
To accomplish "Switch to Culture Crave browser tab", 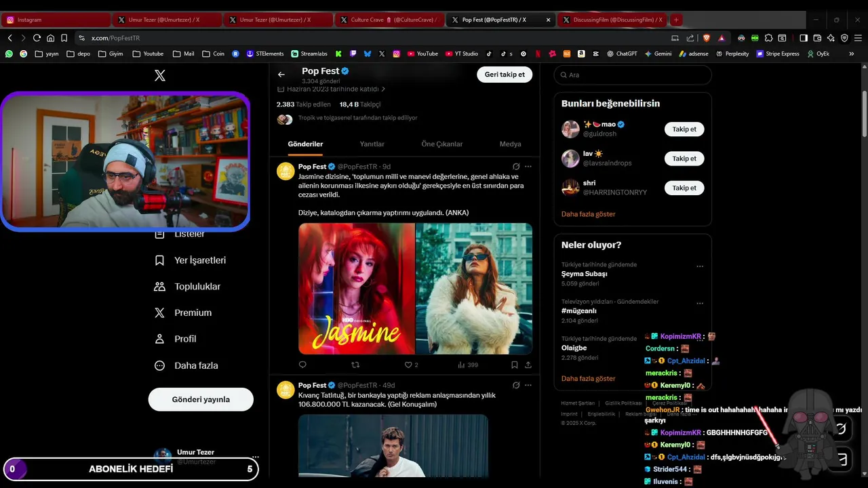I will point(389,20).
